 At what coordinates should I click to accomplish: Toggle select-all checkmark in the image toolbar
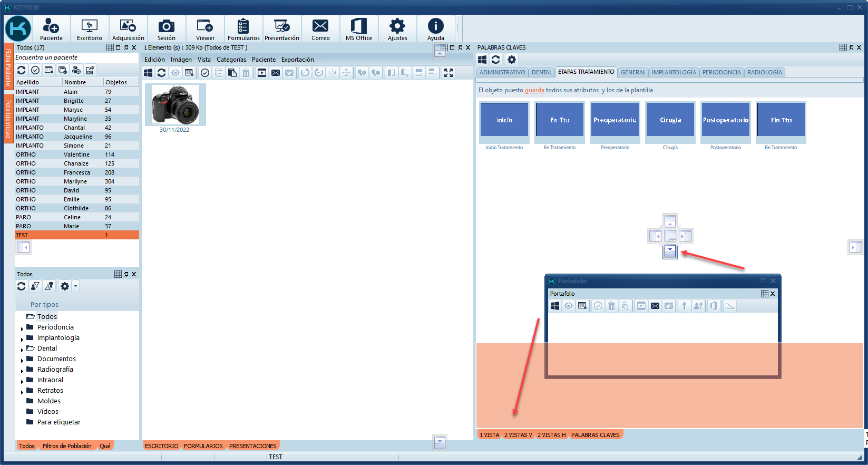[x=205, y=73]
